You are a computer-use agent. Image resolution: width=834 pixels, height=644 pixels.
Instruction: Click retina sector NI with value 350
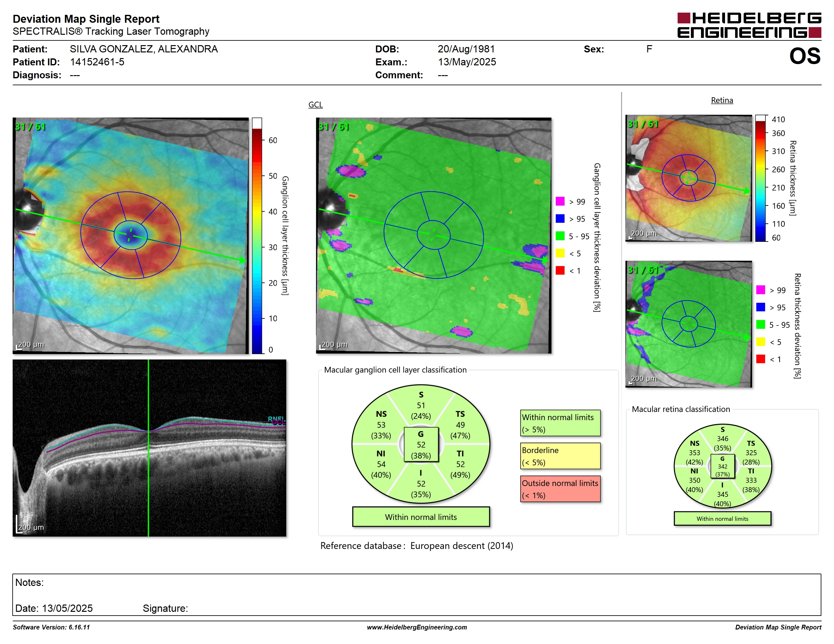point(694,480)
